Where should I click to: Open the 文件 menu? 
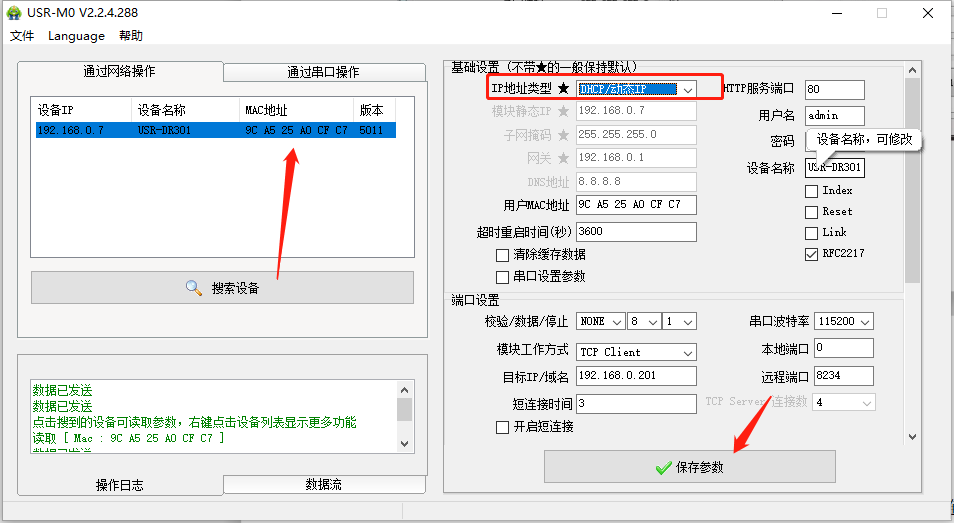[x=22, y=36]
